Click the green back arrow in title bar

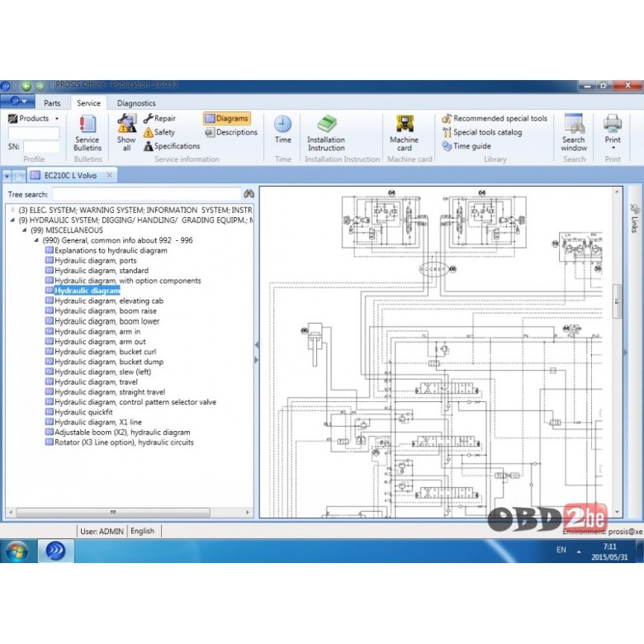coord(26,85)
